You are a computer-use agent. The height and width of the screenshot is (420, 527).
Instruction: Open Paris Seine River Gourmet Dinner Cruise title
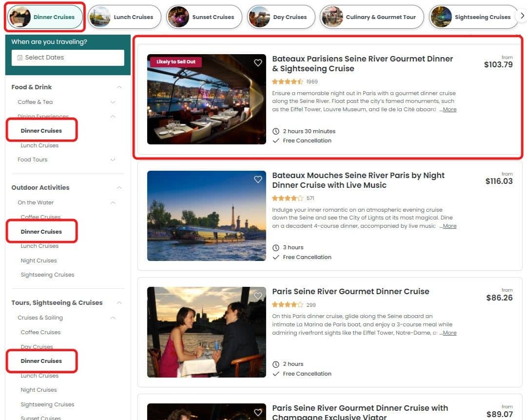coord(351,292)
